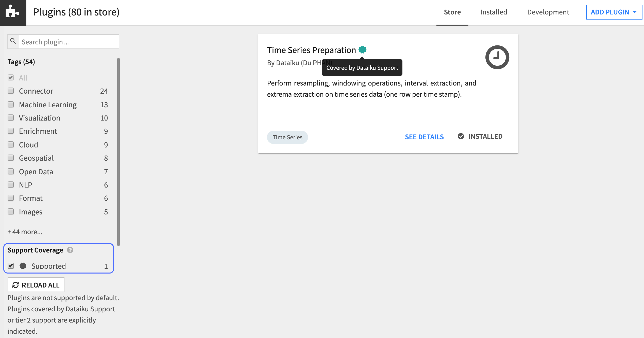Click the INSTALLED checkmark icon

(461, 137)
